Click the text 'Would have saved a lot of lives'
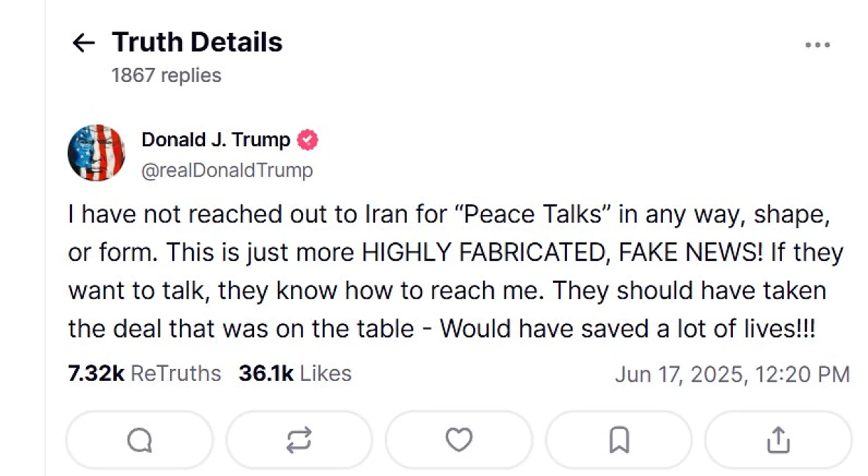The width and height of the screenshot is (868, 476). [618, 328]
